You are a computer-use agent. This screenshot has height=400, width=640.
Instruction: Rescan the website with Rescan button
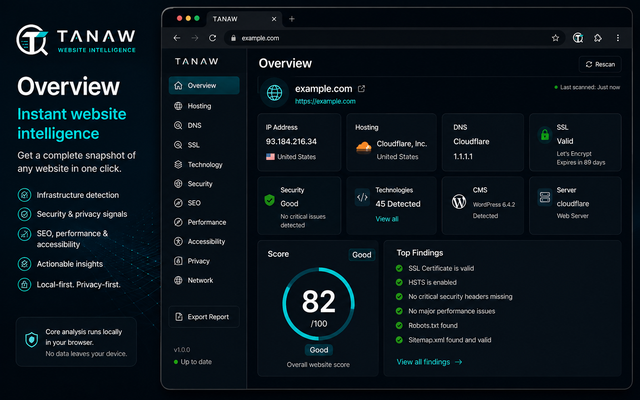pyautogui.click(x=600, y=64)
